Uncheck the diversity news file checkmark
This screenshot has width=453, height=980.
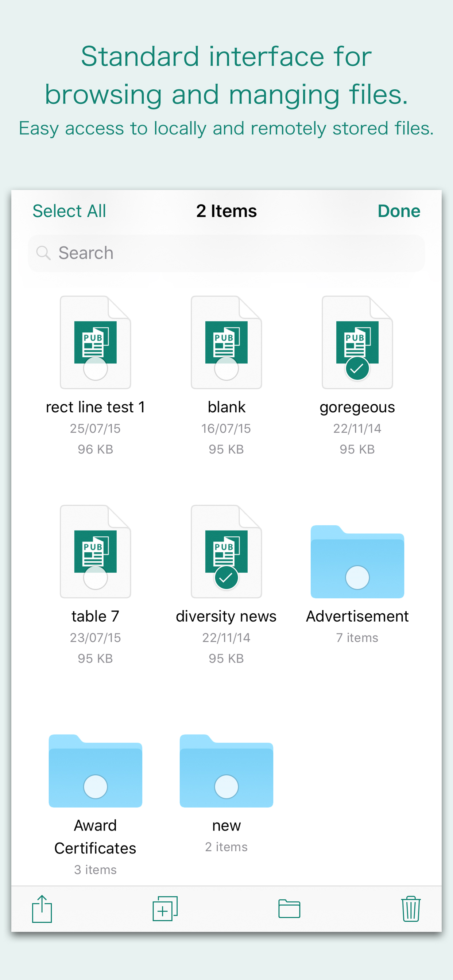tap(226, 577)
